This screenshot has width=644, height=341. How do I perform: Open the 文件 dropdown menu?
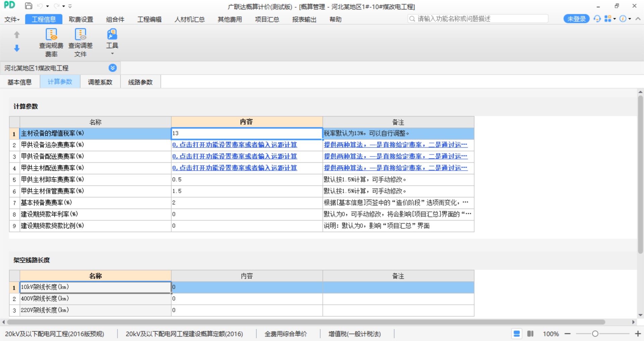pos(12,19)
